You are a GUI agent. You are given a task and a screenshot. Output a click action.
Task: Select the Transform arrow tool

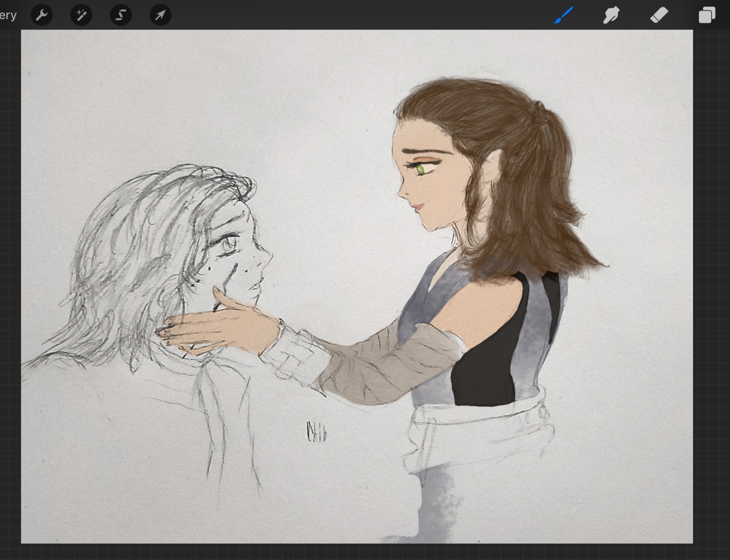pos(160,15)
